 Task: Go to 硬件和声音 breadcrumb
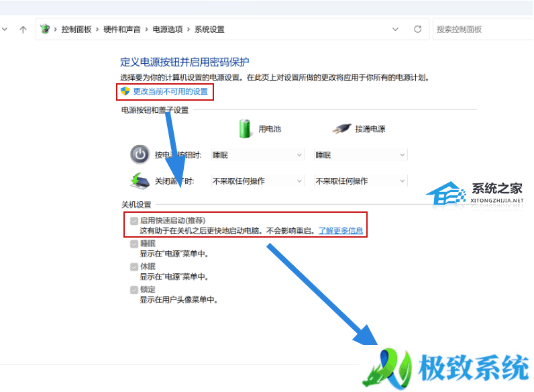(x=122, y=30)
